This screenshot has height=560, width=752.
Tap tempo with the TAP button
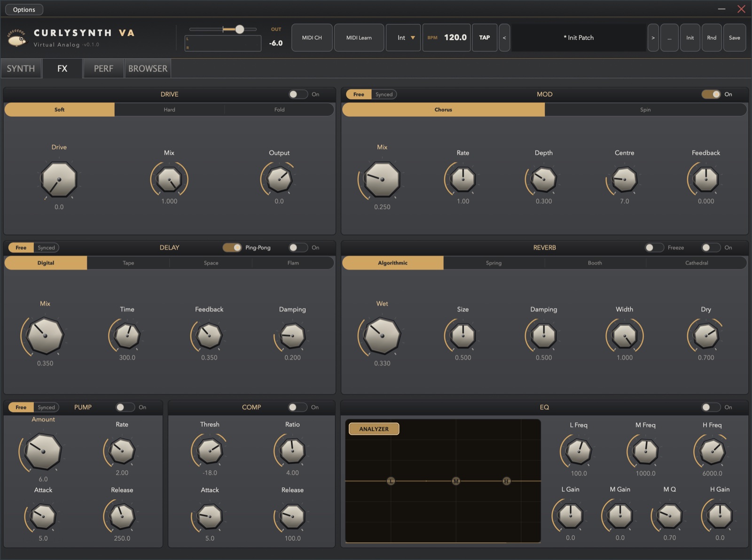click(485, 38)
